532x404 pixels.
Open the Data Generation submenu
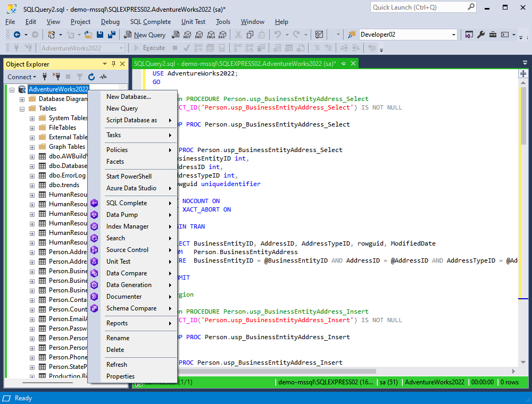point(139,285)
